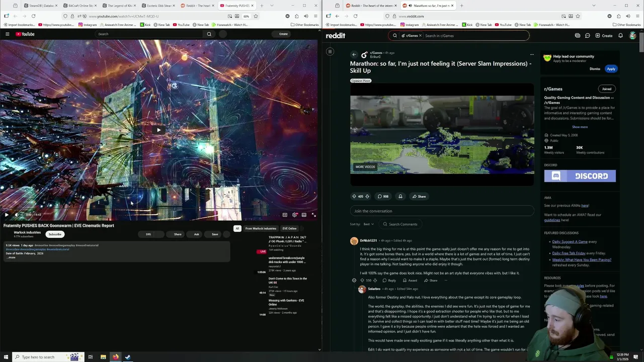Go back with post back arrow

coord(354,54)
